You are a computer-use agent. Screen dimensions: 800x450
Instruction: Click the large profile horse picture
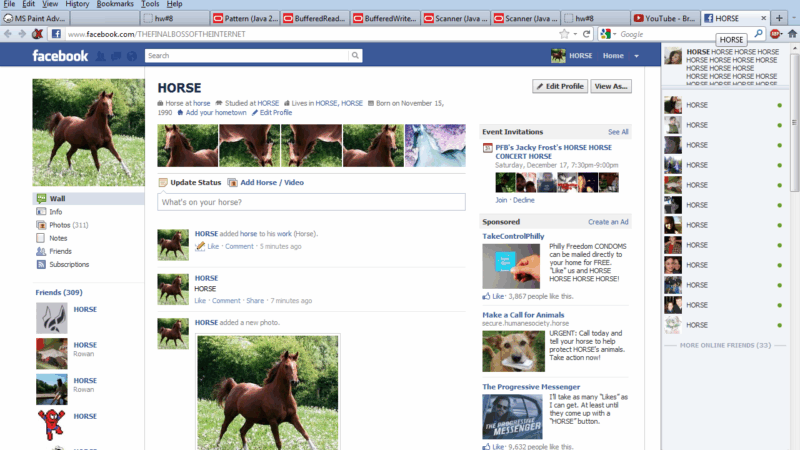click(88, 132)
